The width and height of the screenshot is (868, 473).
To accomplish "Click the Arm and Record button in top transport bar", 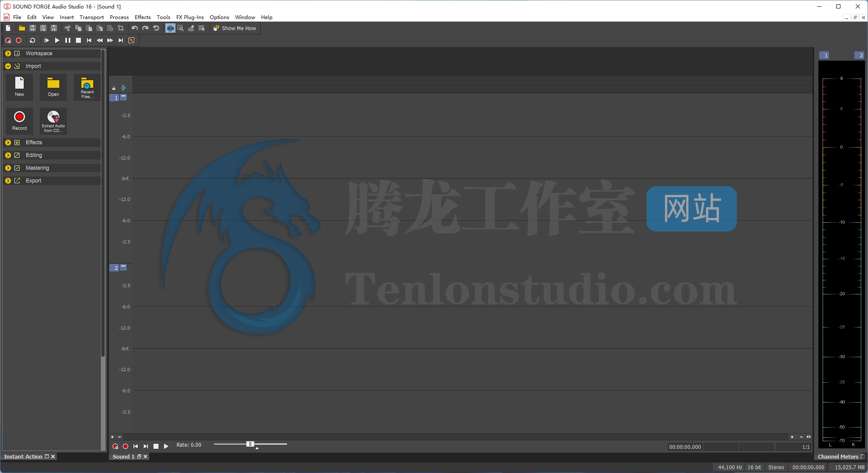I will (8, 40).
